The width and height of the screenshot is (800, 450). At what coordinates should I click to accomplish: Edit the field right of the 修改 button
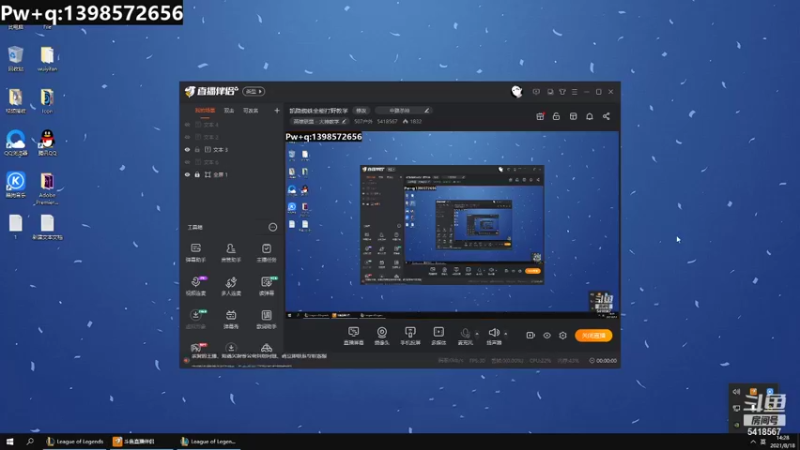(403, 111)
